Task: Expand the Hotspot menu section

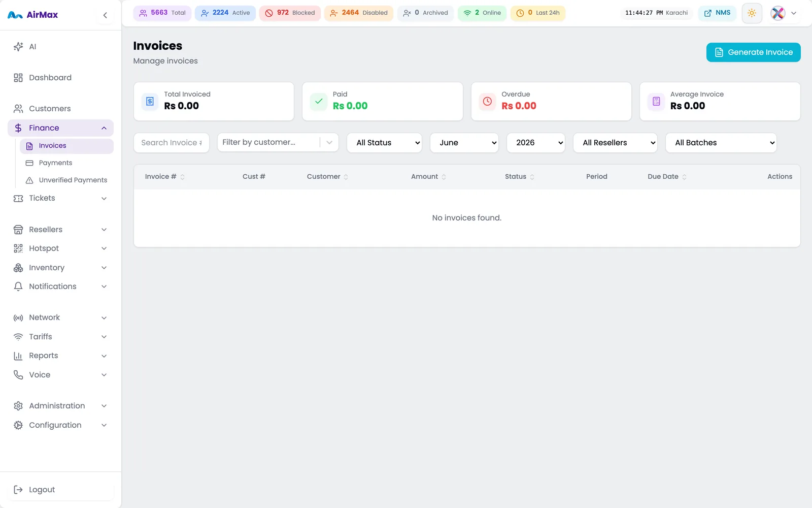Action: [104, 248]
